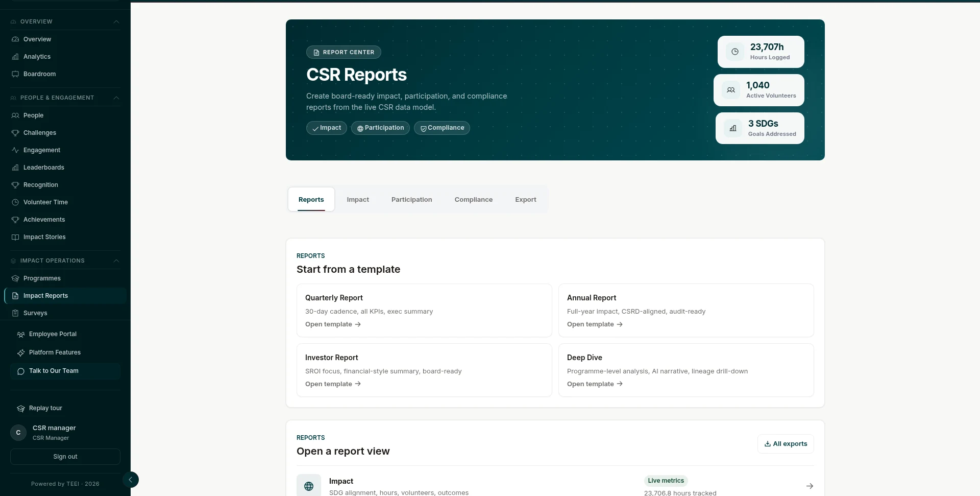Click the Hours Logged clock icon
The image size is (980, 496).
pyautogui.click(x=735, y=52)
